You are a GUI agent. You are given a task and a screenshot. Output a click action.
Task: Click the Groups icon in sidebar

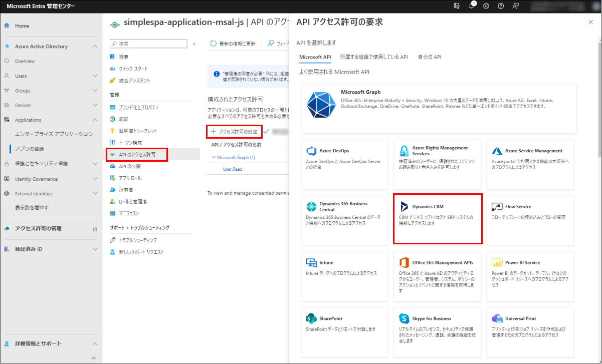coord(7,91)
